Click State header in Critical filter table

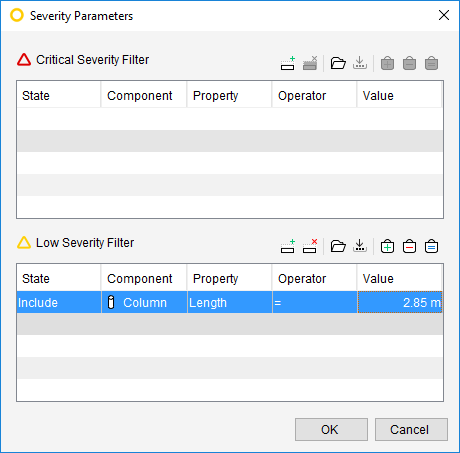59,95
